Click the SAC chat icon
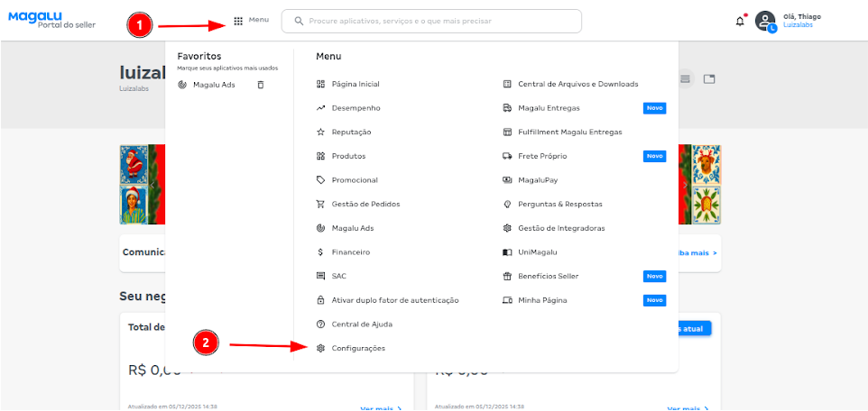The image size is (868, 411). pyautogui.click(x=320, y=276)
